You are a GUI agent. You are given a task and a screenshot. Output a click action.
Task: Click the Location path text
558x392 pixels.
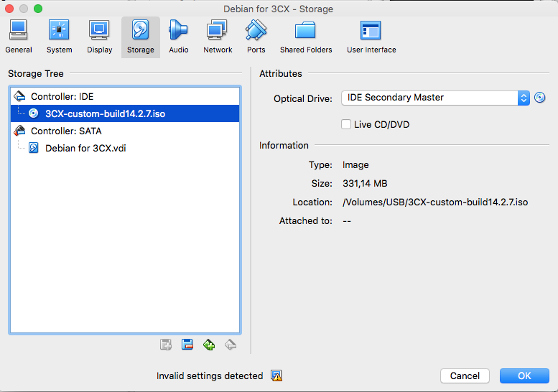point(435,202)
